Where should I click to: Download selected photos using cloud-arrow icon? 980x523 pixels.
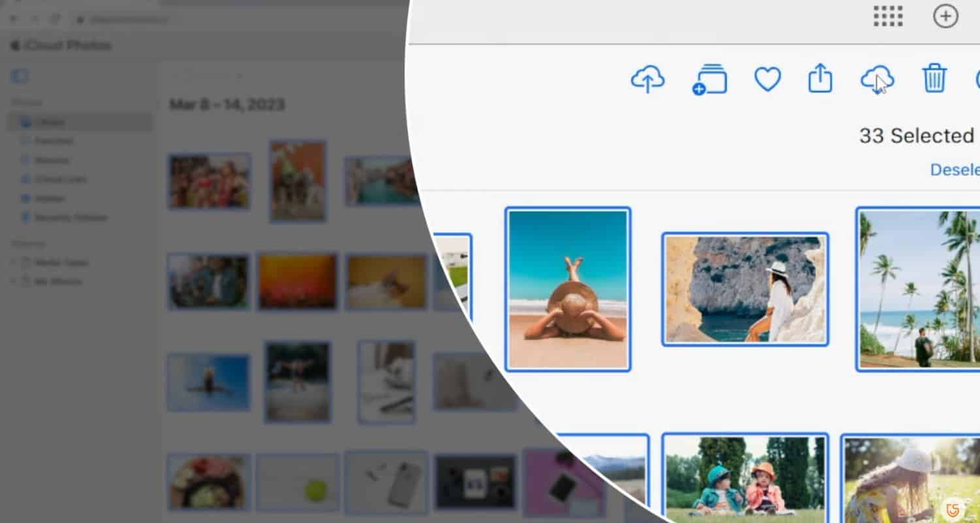pyautogui.click(x=877, y=80)
